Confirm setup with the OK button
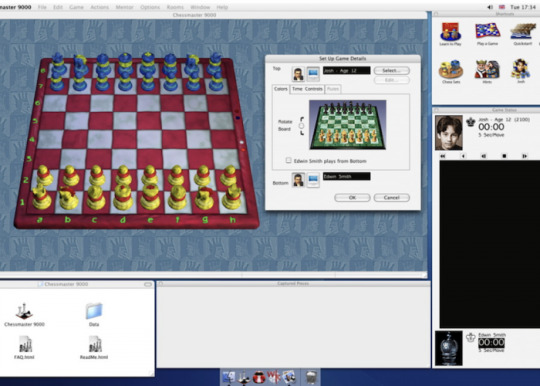 coord(352,198)
